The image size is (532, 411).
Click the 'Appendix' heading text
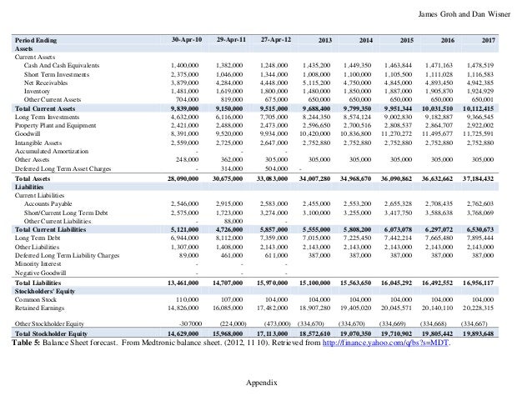262,383
